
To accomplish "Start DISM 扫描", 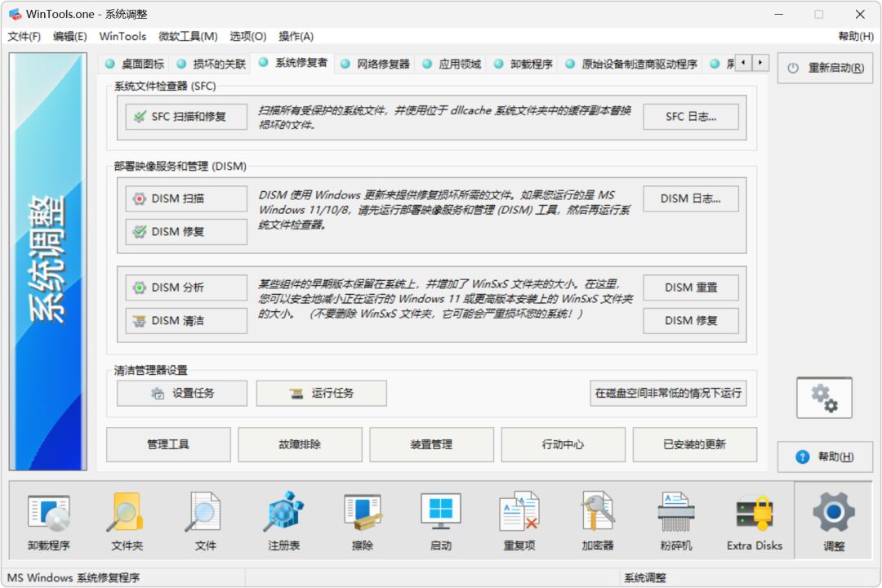I will coord(186,198).
